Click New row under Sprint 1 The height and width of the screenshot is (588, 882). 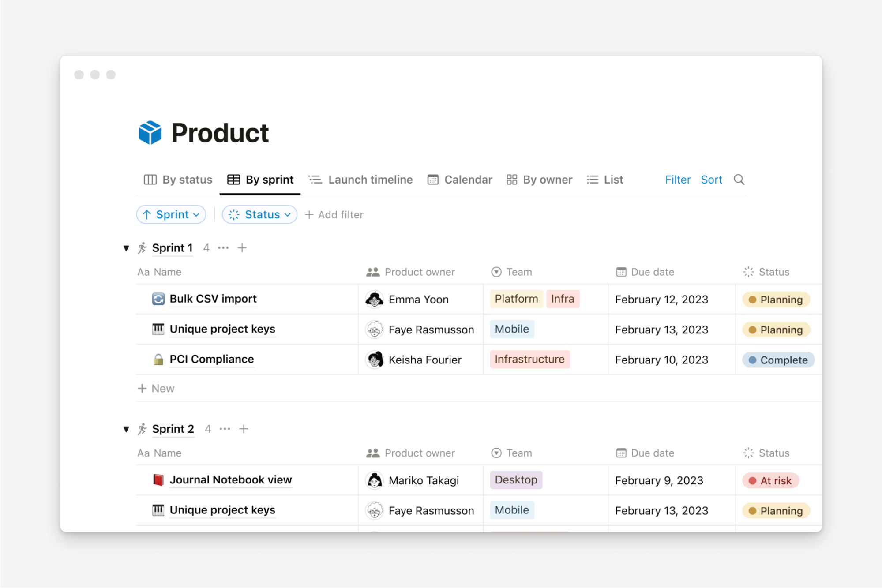[x=156, y=389]
